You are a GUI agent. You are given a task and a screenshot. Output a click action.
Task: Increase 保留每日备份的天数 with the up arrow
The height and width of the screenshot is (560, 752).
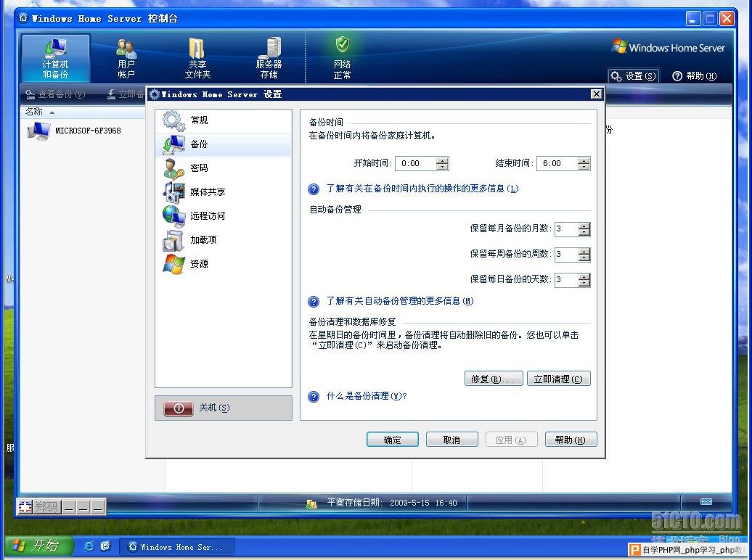584,276
